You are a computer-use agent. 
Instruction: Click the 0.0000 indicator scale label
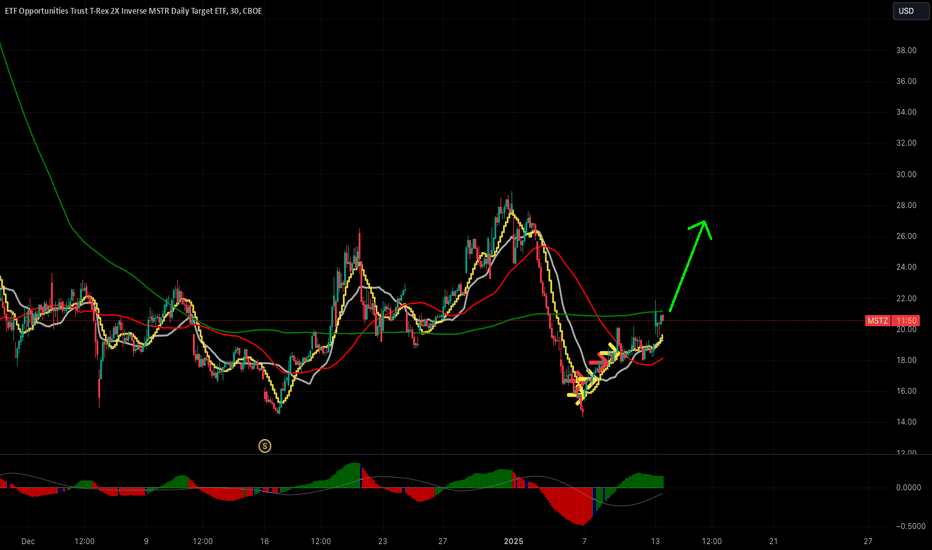coord(908,488)
